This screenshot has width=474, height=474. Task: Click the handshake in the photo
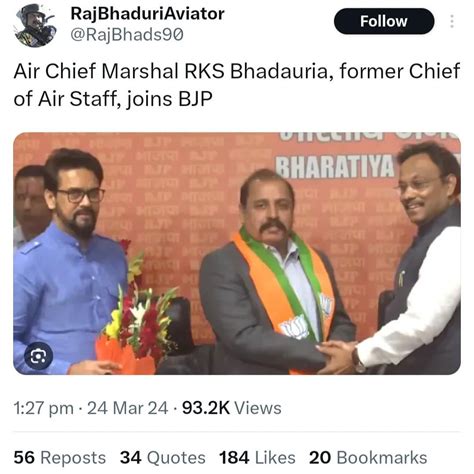coord(337,356)
